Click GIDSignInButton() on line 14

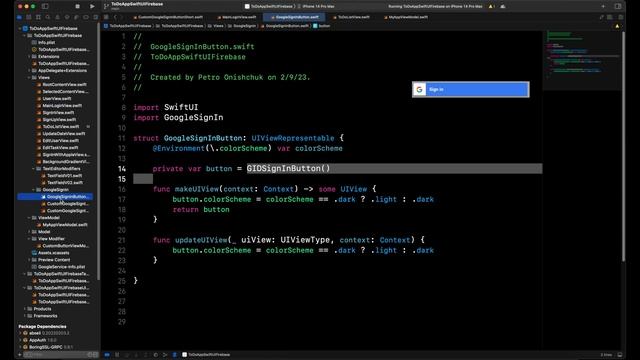pyautogui.click(x=288, y=169)
